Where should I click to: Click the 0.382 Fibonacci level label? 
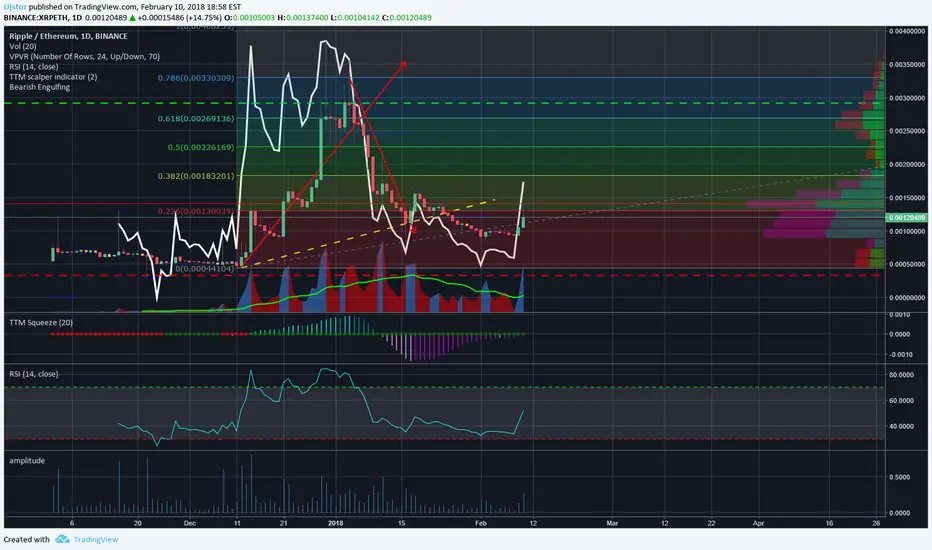point(196,176)
